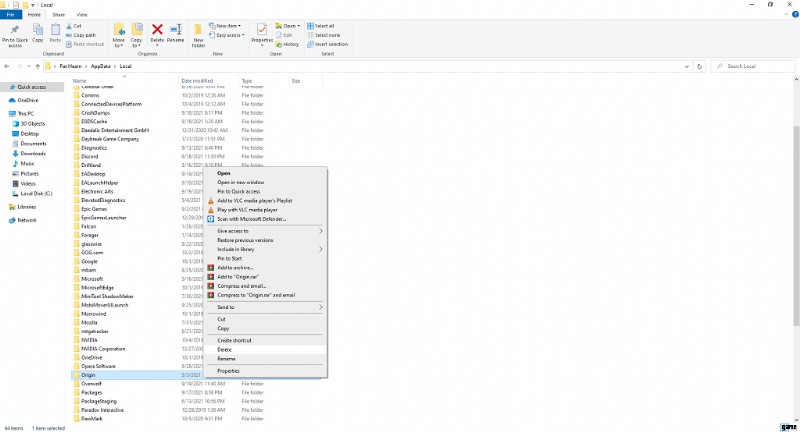Viewport: 800px width, 432px height.
Task: Click Pat Hearn in the breadcrumb path
Action: pyautogui.click(x=70, y=66)
